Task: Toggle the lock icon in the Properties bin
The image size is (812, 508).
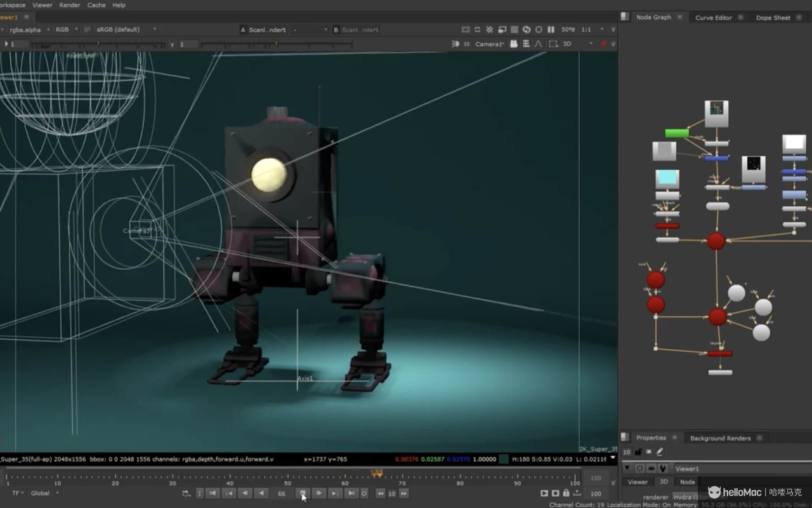Action: point(638,451)
